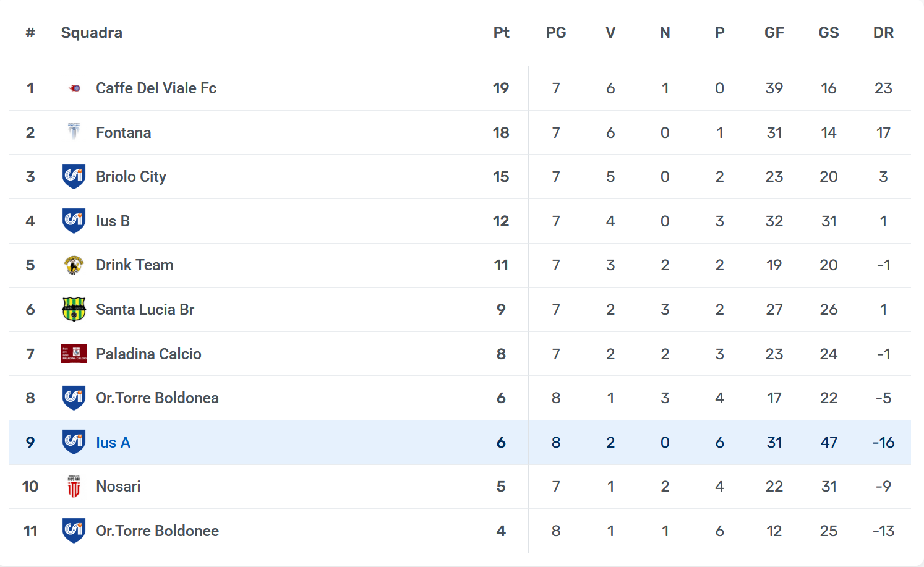Open the Or.Torre Boldonea team name
Viewport: 924px width, 567px height.
tap(157, 398)
